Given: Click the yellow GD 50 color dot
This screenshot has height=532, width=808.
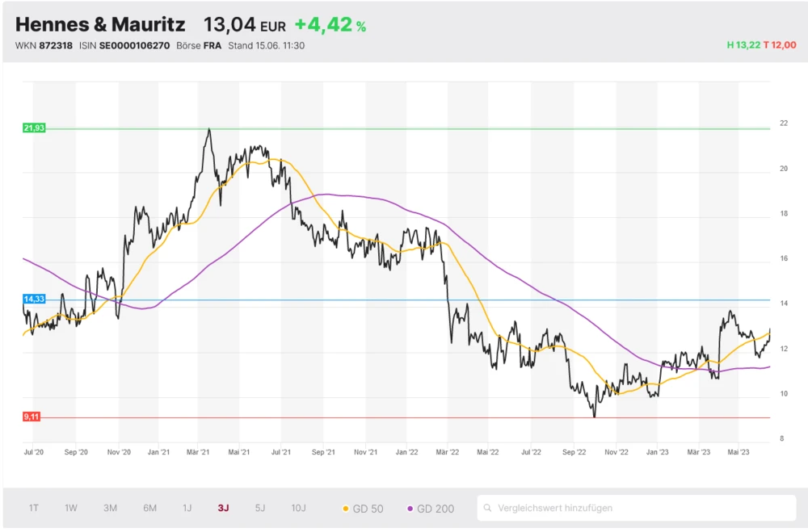Looking at the screenshot, I should pyautogui.click(x=347, y=509).
